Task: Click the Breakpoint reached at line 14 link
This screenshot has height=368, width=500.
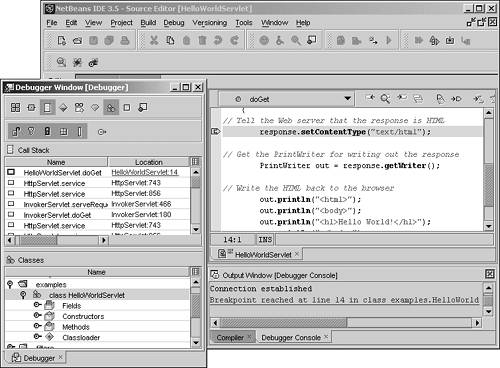Action: click(x=344, y=300)
